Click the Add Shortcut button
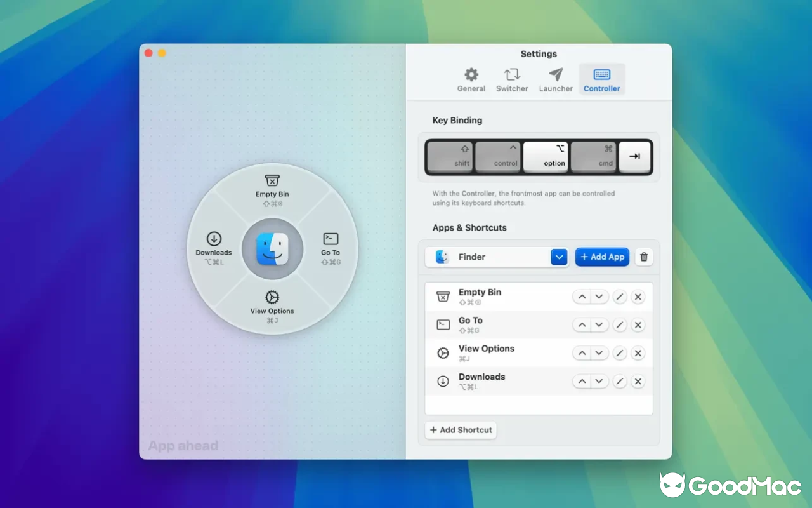The width and height of the screenshot is (812, 508). click(x=461, y=430)
